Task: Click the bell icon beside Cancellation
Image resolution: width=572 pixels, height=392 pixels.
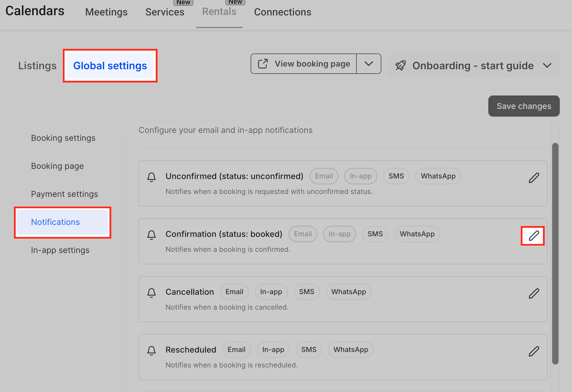Action: pos(151,293)
